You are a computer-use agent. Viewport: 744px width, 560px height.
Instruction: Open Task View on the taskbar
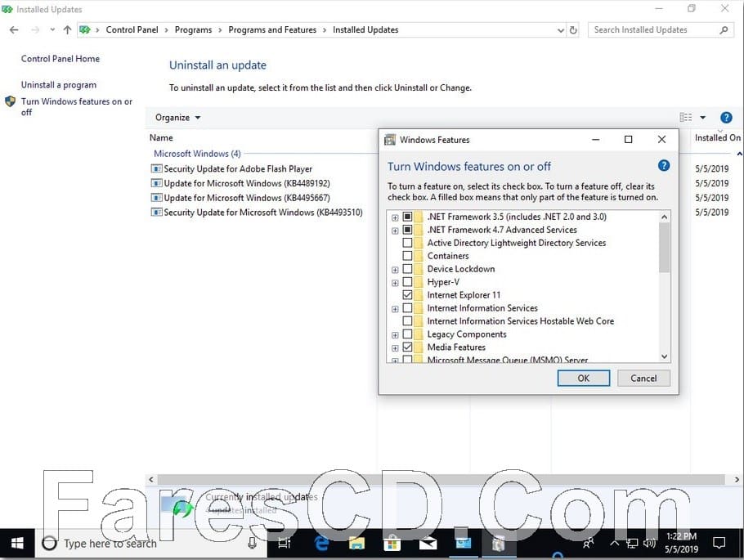284,543
